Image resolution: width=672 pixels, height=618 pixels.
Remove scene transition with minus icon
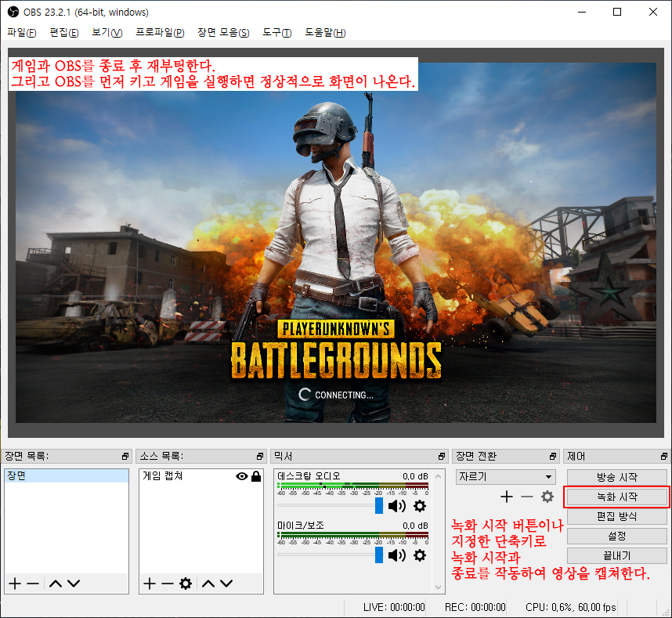click(527, 497)
